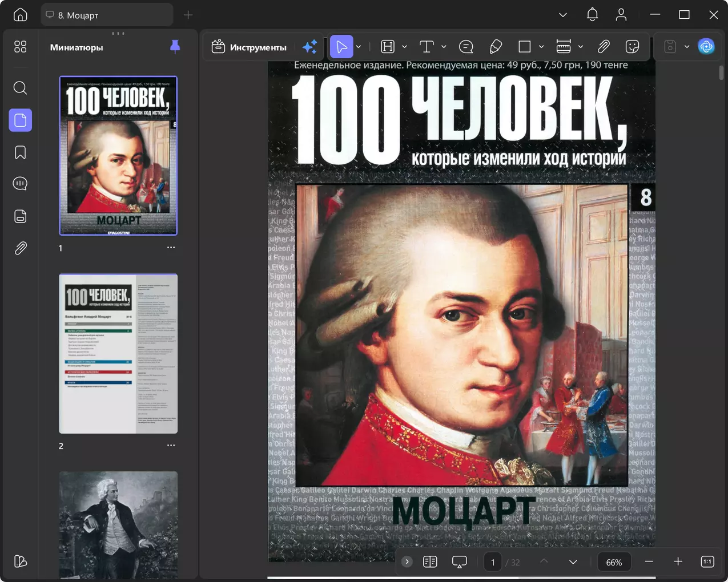The height and width of the screenshot is (582, 728).
Task: Expand the highlight tool dropdown arrow
Action: [x=404, y=47]
